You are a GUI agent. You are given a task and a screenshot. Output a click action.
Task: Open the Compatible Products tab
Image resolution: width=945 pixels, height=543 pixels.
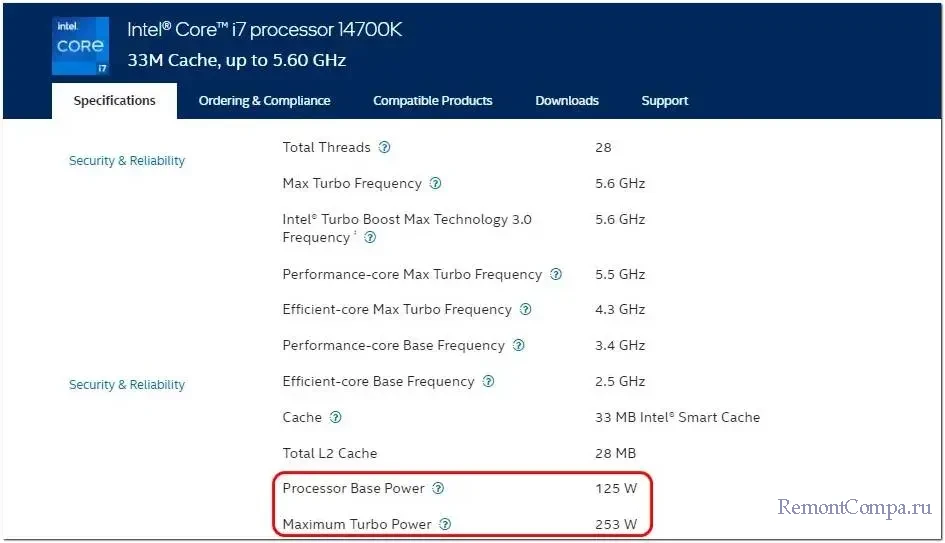432,101
